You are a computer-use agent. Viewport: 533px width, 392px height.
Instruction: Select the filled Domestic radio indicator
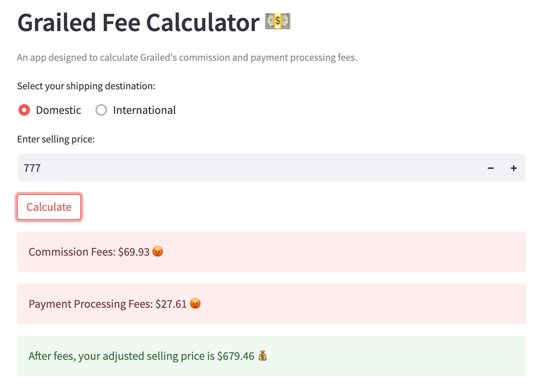(x=24, y=110)
